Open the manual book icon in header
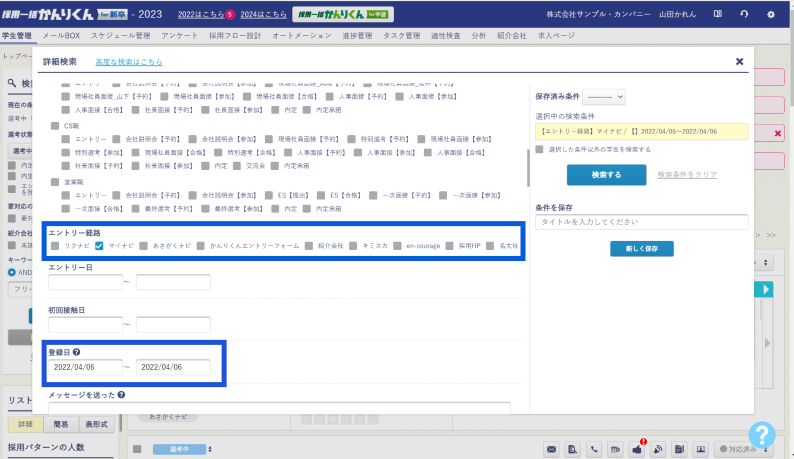This screenshot has width=794, height=459. click(x=717, y=15)
